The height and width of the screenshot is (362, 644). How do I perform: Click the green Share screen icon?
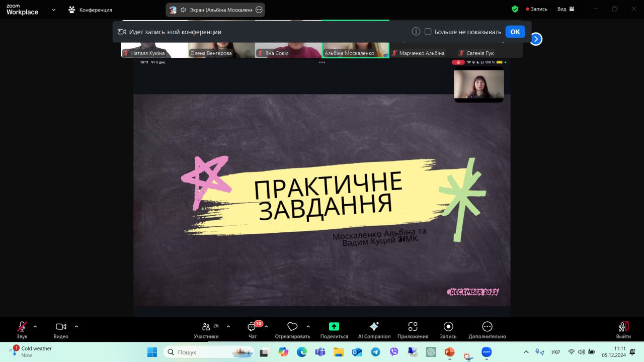pyautogui.click(x=334, y=327)
